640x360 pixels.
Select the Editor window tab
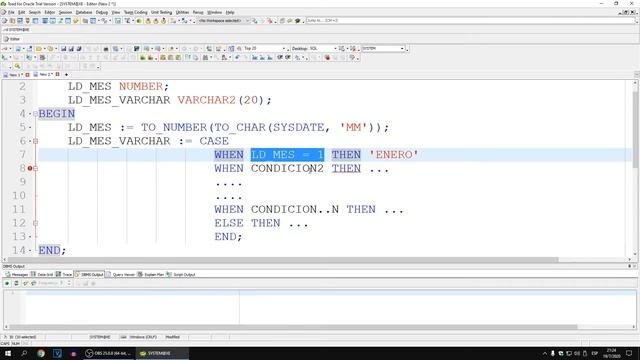[12, 39]
